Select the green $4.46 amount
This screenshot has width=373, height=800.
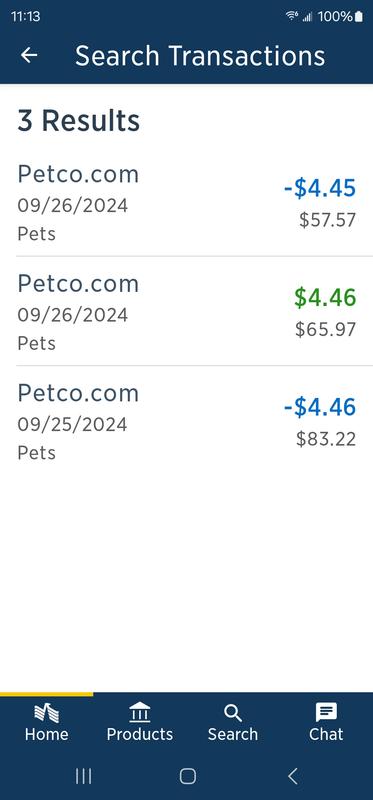(325, 297)
